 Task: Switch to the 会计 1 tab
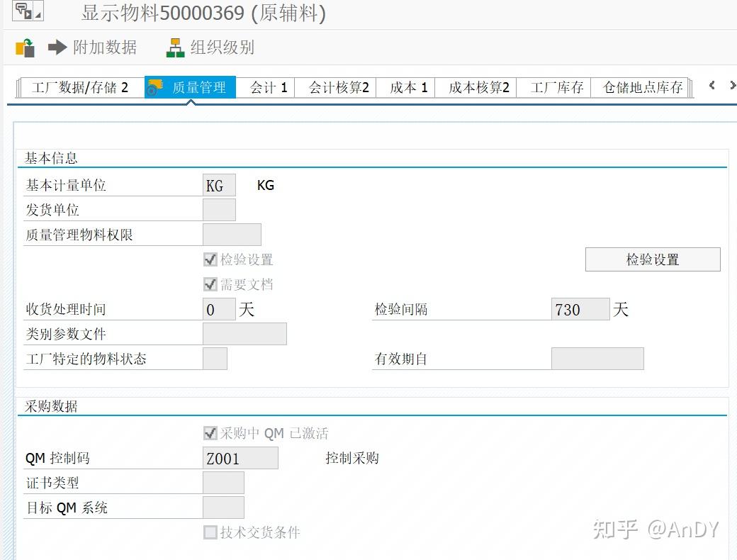pyautogui.click(x=267, y=86)
